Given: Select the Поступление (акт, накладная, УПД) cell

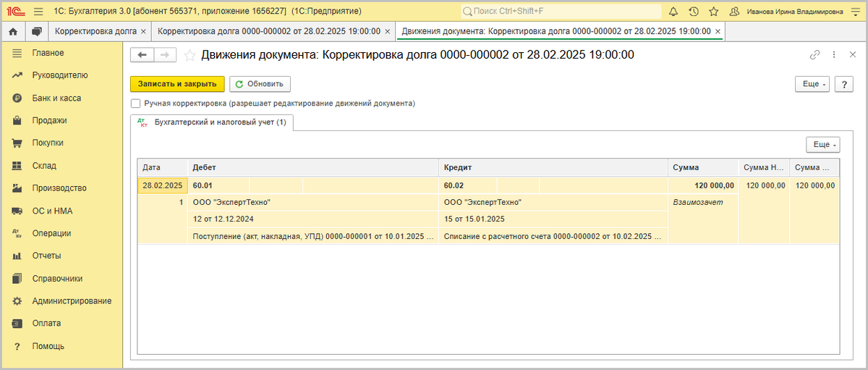Looking at the screenshot, I should point(313,236).
